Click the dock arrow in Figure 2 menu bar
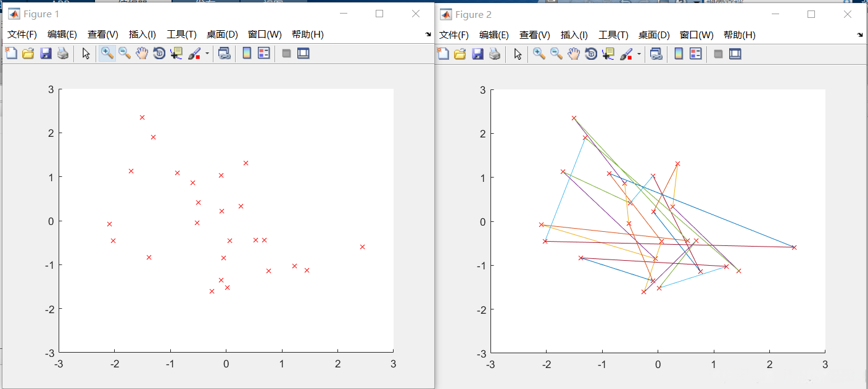The height and width of the screenshot is (389, 868). (860, 35)
